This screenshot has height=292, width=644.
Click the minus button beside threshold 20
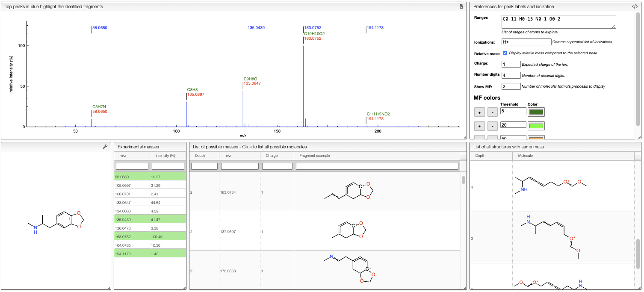tap(493, 127)
